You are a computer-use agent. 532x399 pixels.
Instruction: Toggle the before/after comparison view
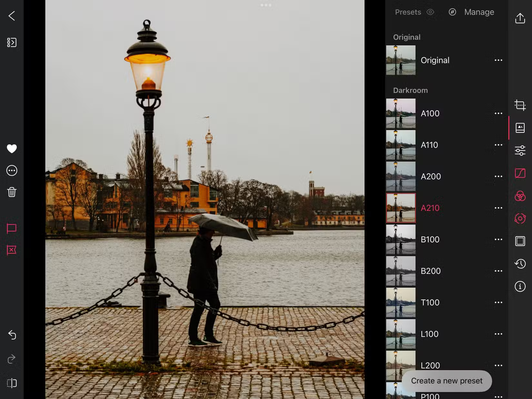tap(12, 383)
